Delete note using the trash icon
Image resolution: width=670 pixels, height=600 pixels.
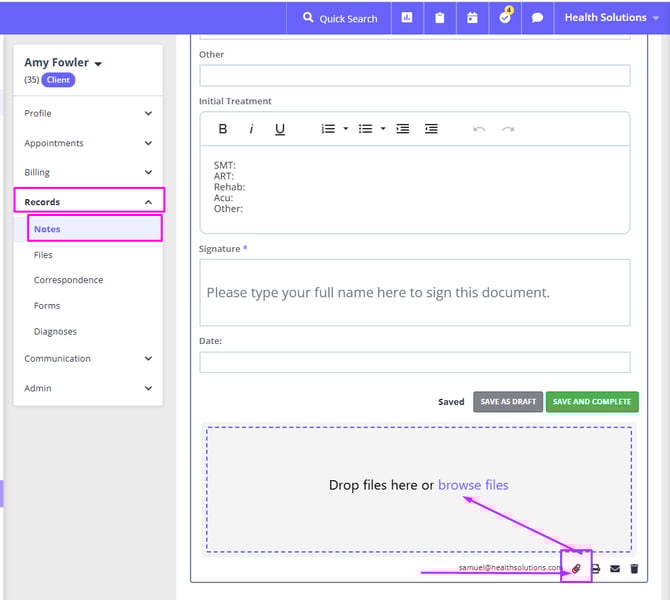(x=634, y=568)
